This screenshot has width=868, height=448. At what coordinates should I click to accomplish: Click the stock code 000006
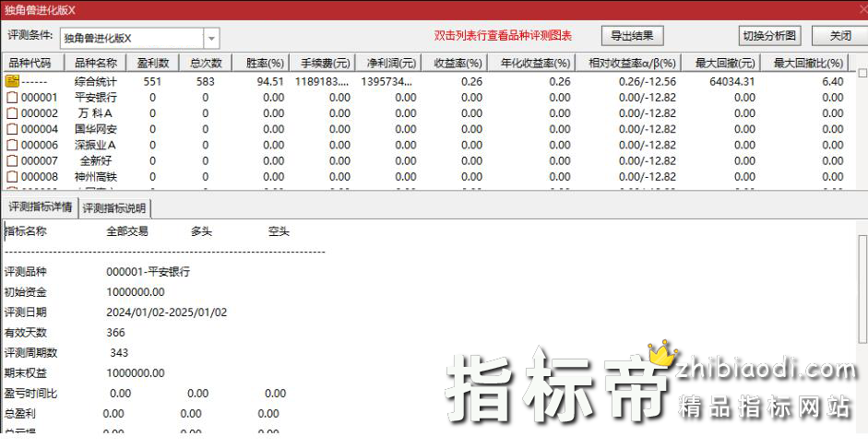[40, 145]
